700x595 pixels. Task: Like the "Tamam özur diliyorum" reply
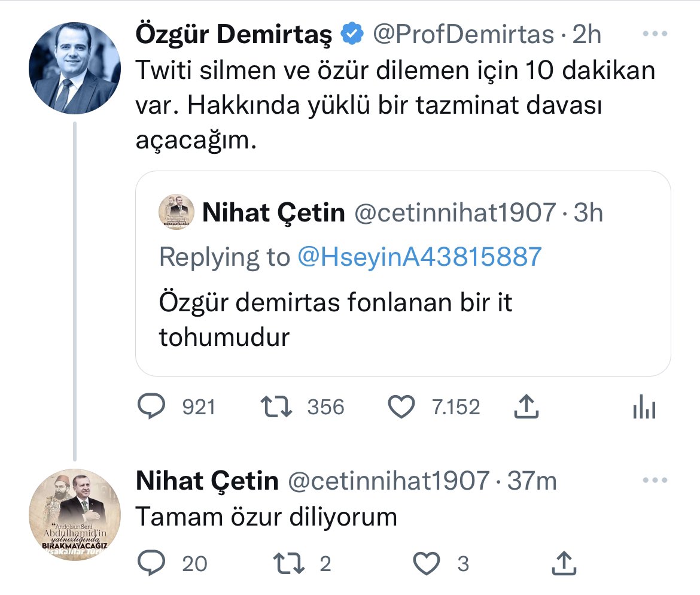(428, 563)
